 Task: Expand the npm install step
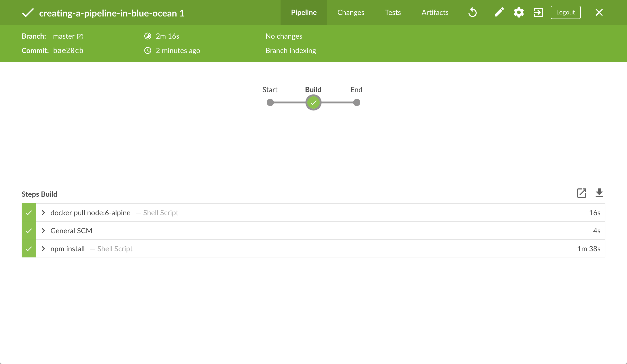[43, 249]
